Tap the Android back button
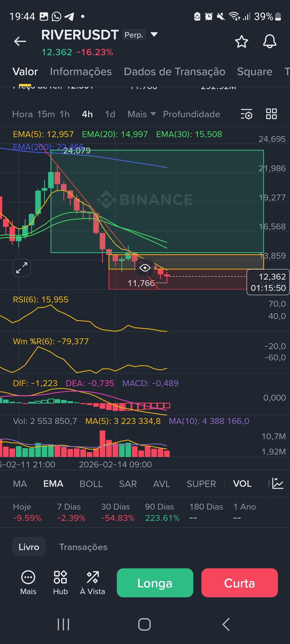The width and height of the screenshot is (290, 644). [x=226, y=624]
